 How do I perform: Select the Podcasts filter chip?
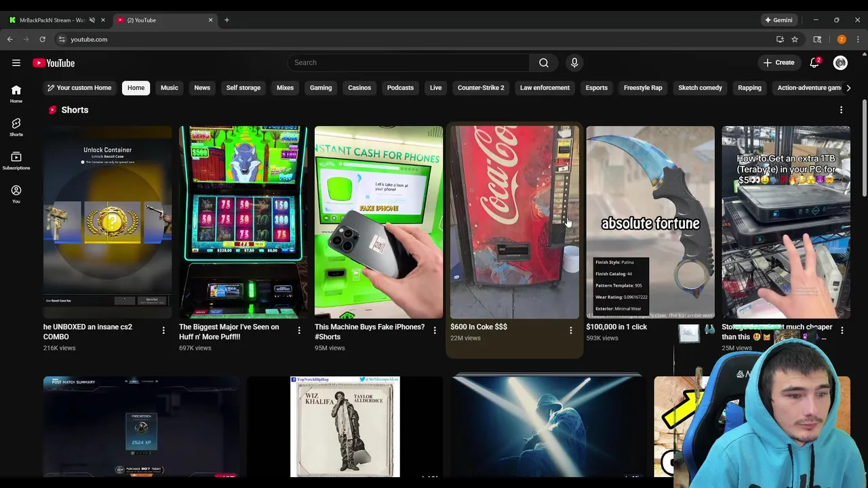[x=400, y=87]
